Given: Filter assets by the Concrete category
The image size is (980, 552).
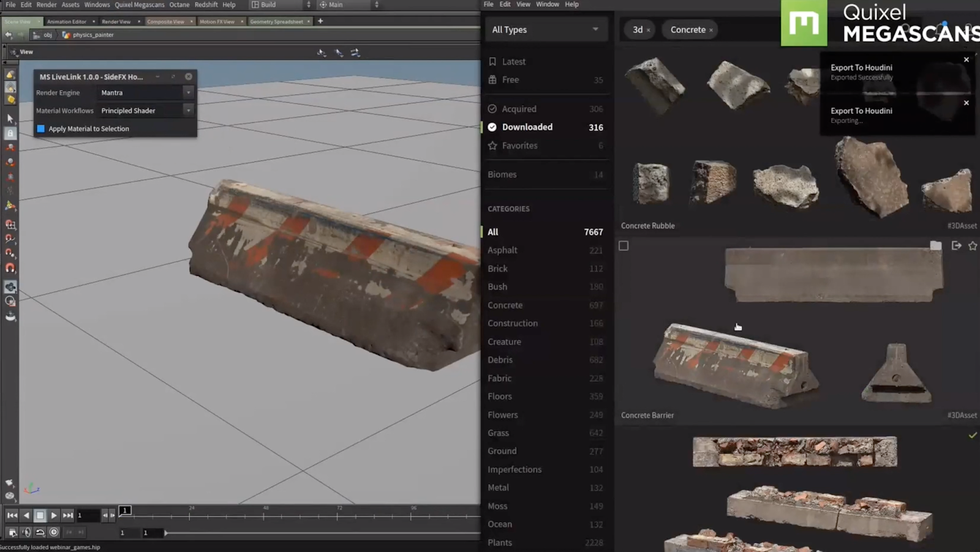Looking at the screenshot, I should [x=505, y=305].
